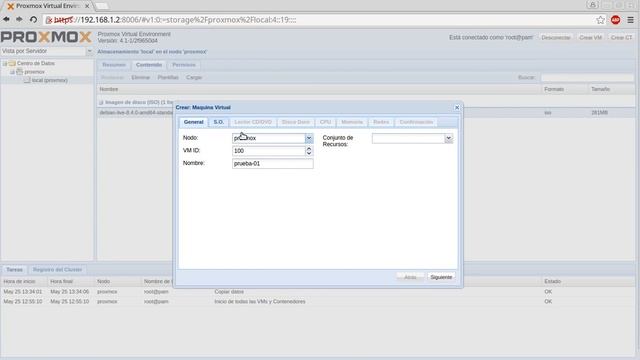This screenshot has height=360, width=640.
Task: Select the Inicio de todas las VMs task row
Action: [x=318, y=302]
